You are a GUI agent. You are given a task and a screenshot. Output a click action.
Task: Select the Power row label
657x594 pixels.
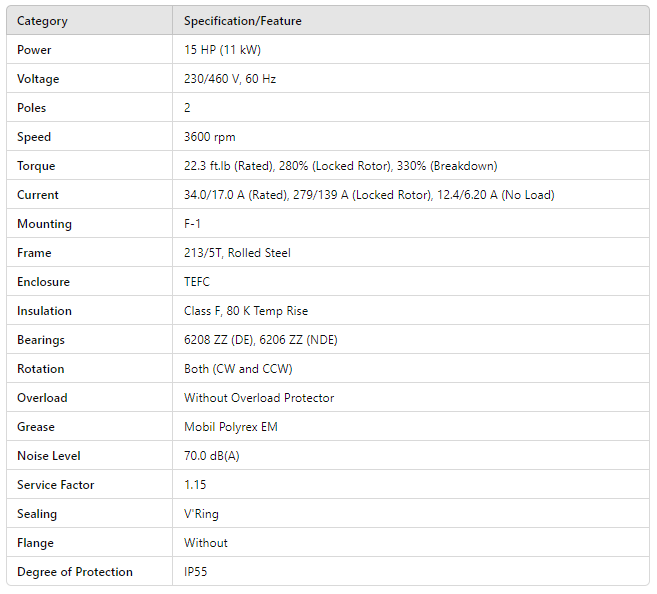pyautogui.click(x=34, y=50)
